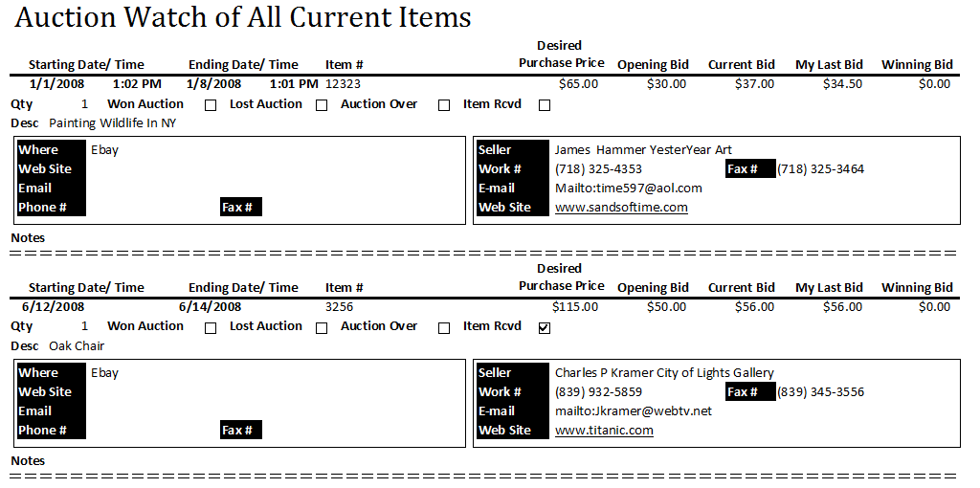Check Auction Over box for item 3256
This screenshot has height=488, width=980.
pyautogui.click(x=444, y=328)
